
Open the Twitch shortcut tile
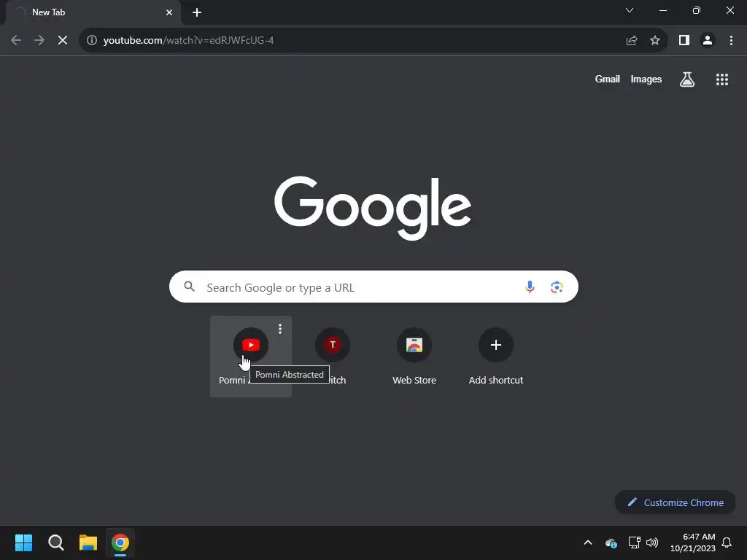(333, 356)
